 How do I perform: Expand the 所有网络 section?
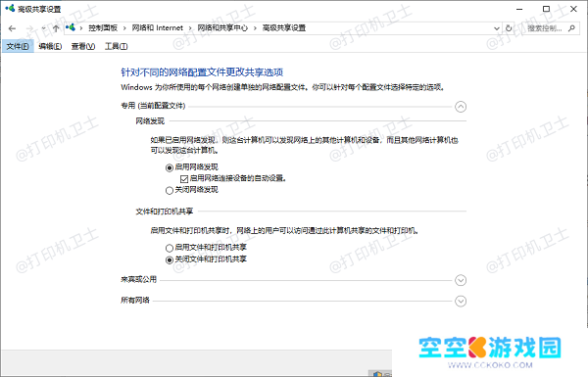pos(461,301)
